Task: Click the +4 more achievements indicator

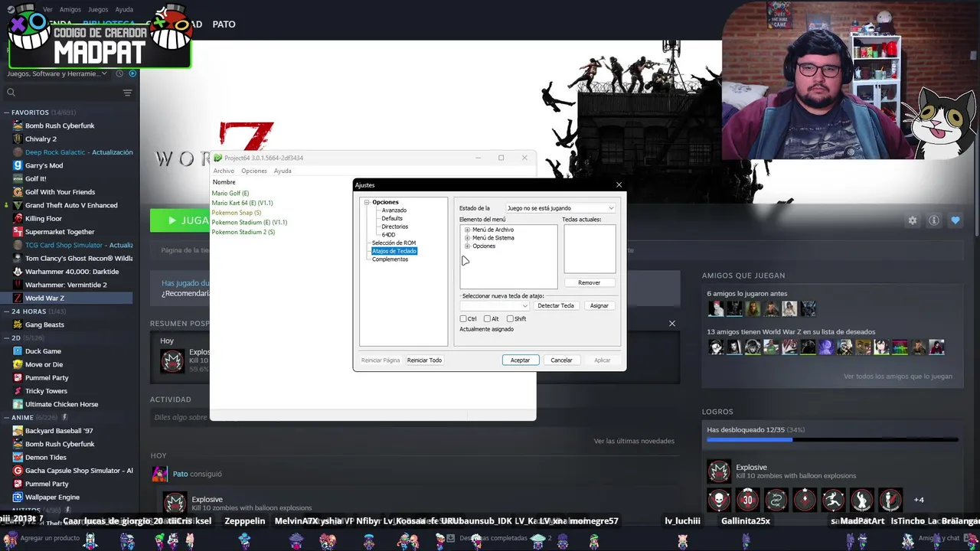Action: click(x=919, y=500)
